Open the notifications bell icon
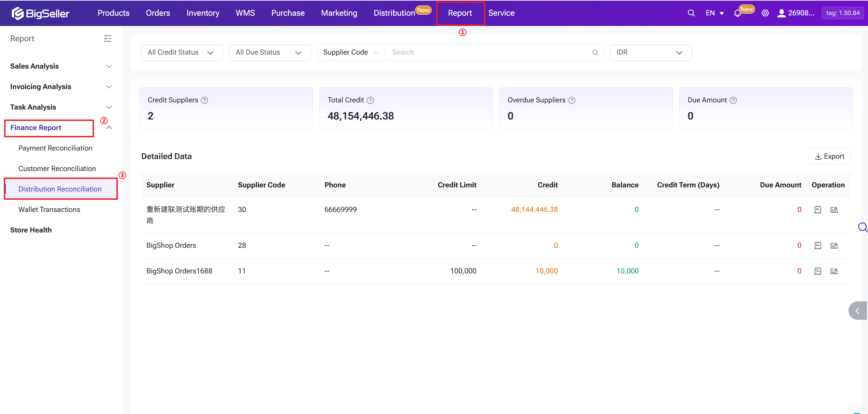The width and height of the screenshot is (868, 414). (737, 13)
